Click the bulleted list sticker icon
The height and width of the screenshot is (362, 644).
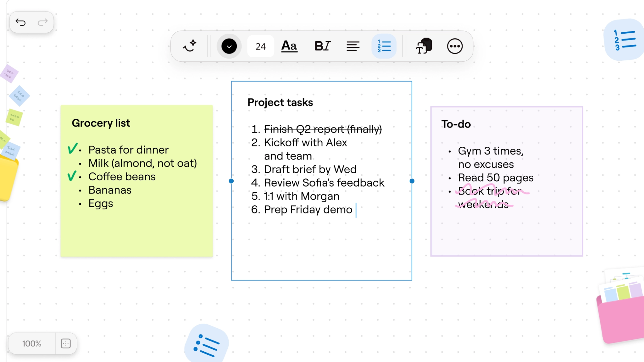tap(207, 344)
